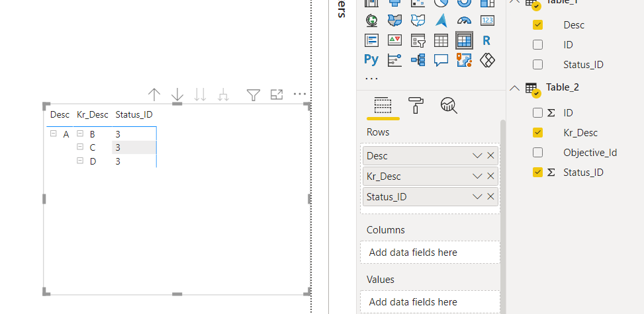Choose the shape map visualization

coord(418,20)
